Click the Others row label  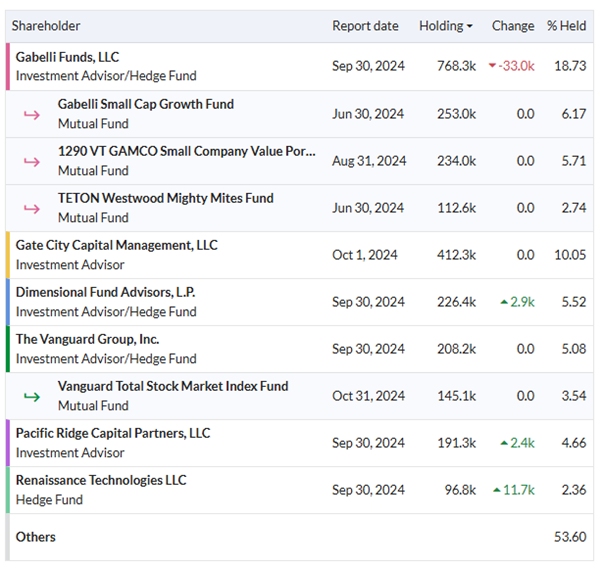[35, 537]
